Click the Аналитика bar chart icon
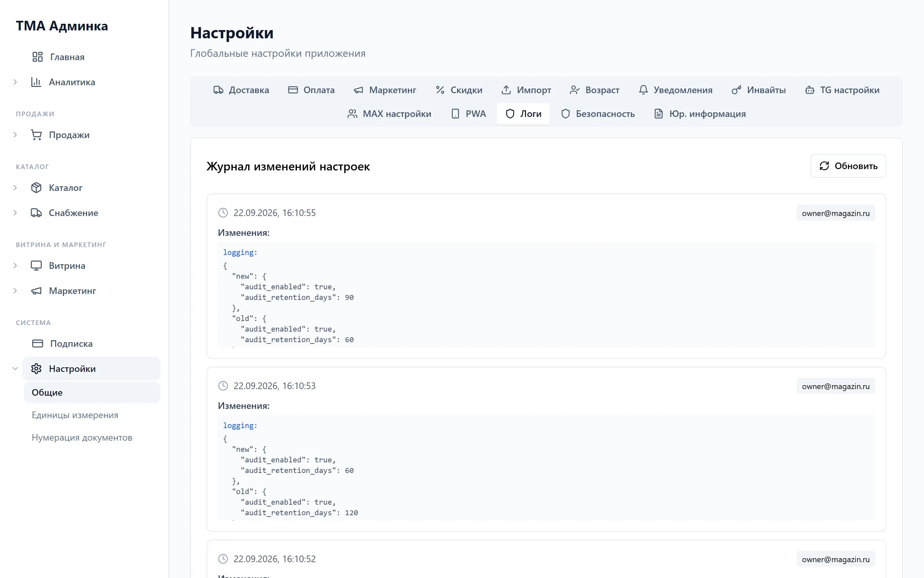Viewport: 924px width, 578px height. coord(36,82)
